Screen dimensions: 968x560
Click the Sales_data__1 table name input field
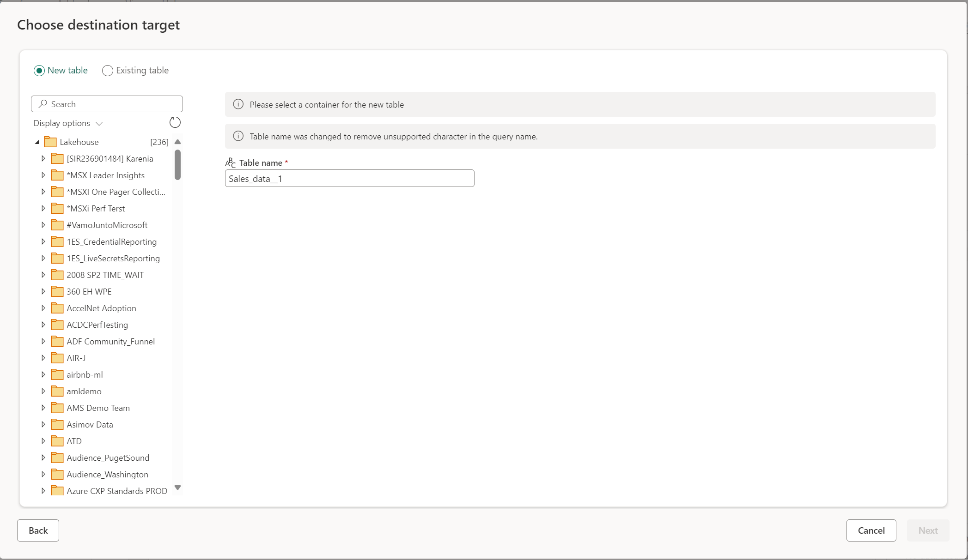[x=350, y=178]
